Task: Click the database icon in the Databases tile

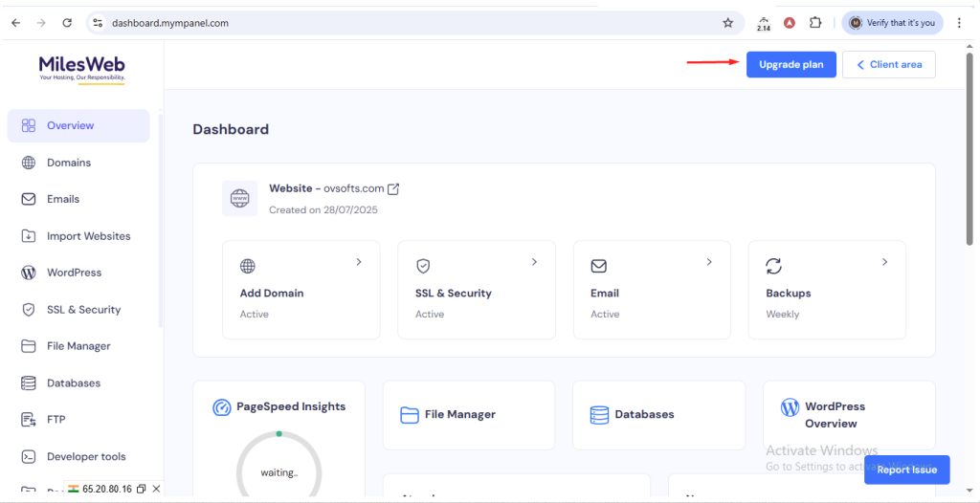Action: (599, 415)
